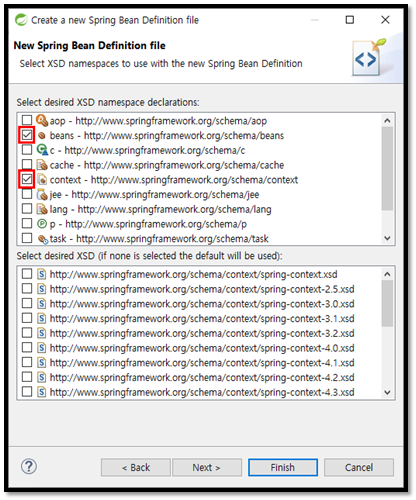Tick the spring-context-3.2.xsd checkbox

[27, 333]
